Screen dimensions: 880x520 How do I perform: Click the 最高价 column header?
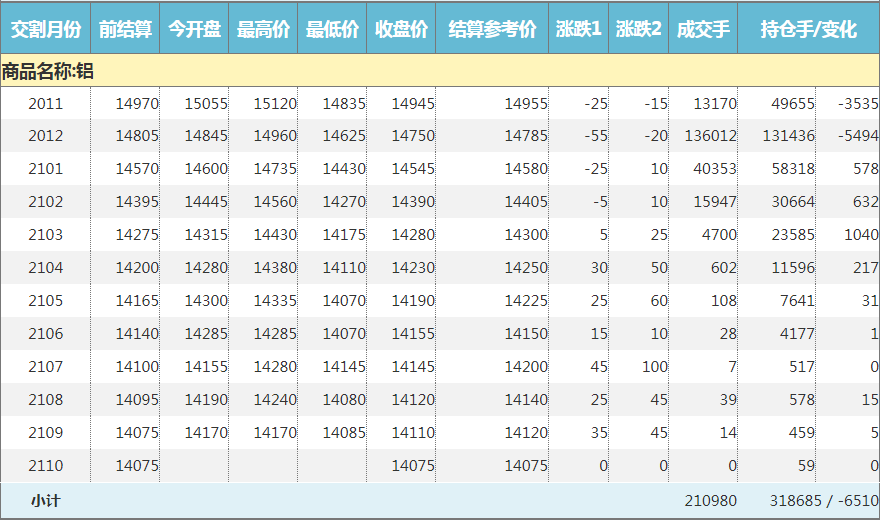[263, 29]
